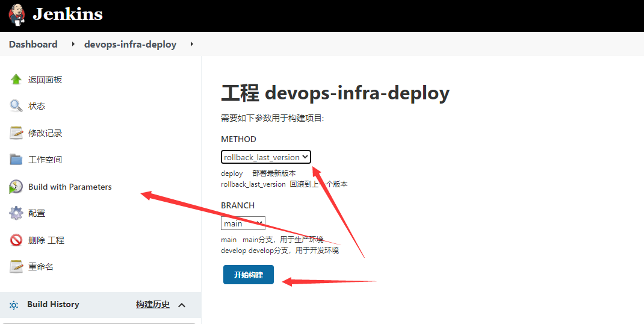Click the Jenkins butler logo icon
The image size is (644, 324).
[x=17, y=15]
